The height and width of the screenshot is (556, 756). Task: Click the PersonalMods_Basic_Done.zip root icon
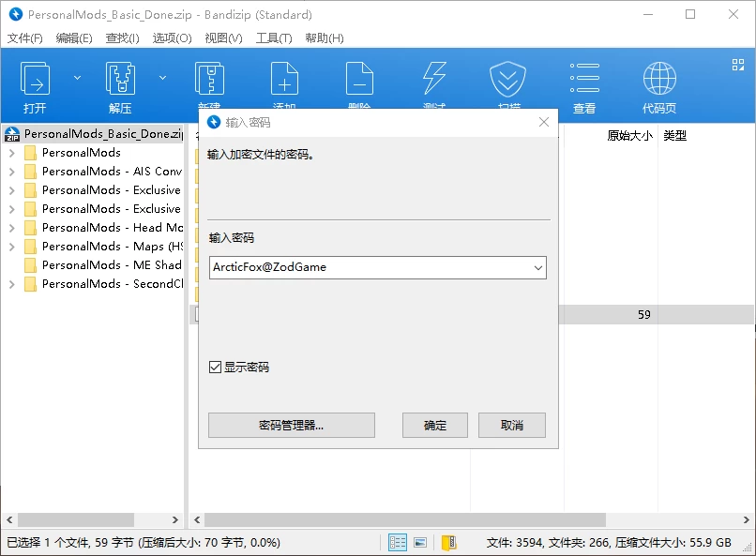click(12, 134)
